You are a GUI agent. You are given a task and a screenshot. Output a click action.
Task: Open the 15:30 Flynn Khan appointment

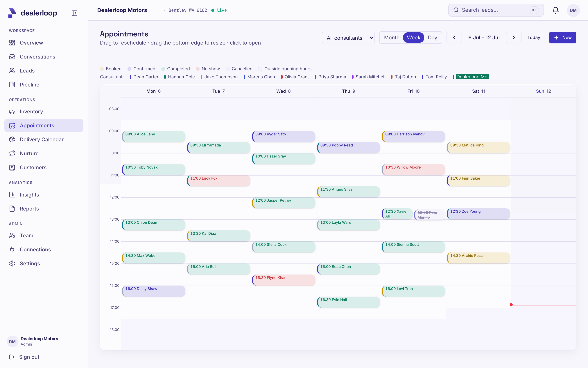[x=284, y=280]
